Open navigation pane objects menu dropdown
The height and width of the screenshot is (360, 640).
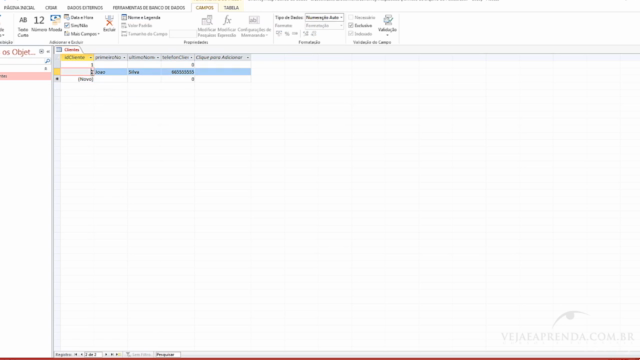click(41, 52)
